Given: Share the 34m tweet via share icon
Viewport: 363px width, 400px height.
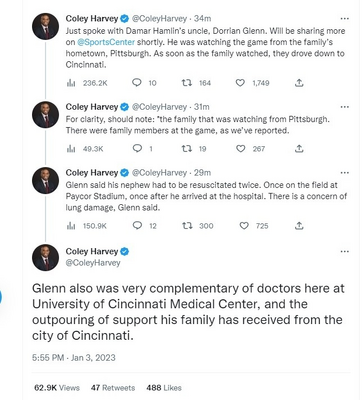Looking at the screenshot, I should [x=299, y=83].
